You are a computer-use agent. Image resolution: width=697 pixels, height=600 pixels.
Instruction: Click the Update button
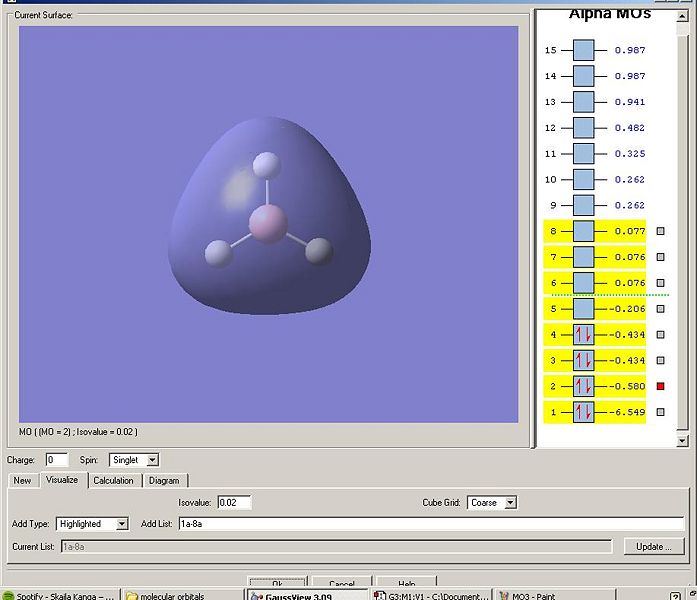point(653,547)
